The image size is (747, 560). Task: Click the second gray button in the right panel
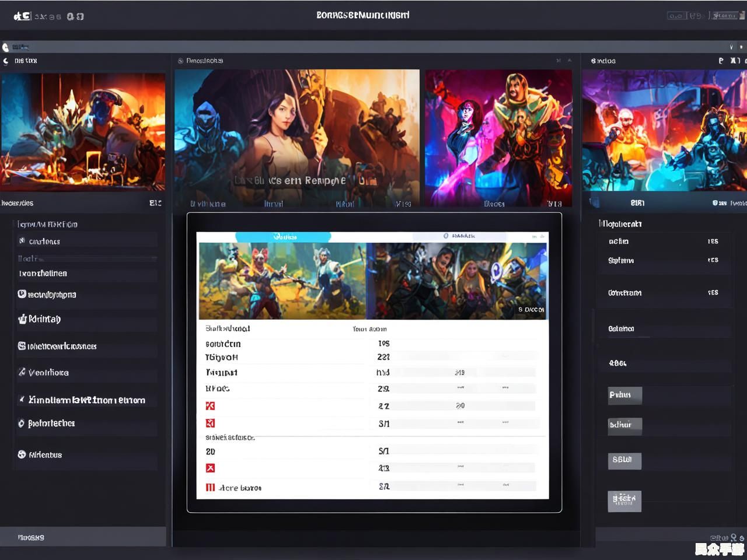[625, 425]
